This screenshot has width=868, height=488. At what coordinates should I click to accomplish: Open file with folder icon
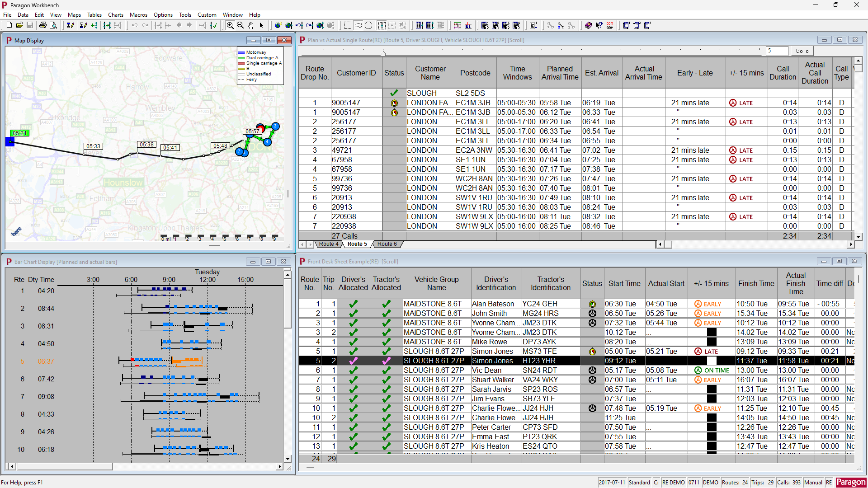19,25
